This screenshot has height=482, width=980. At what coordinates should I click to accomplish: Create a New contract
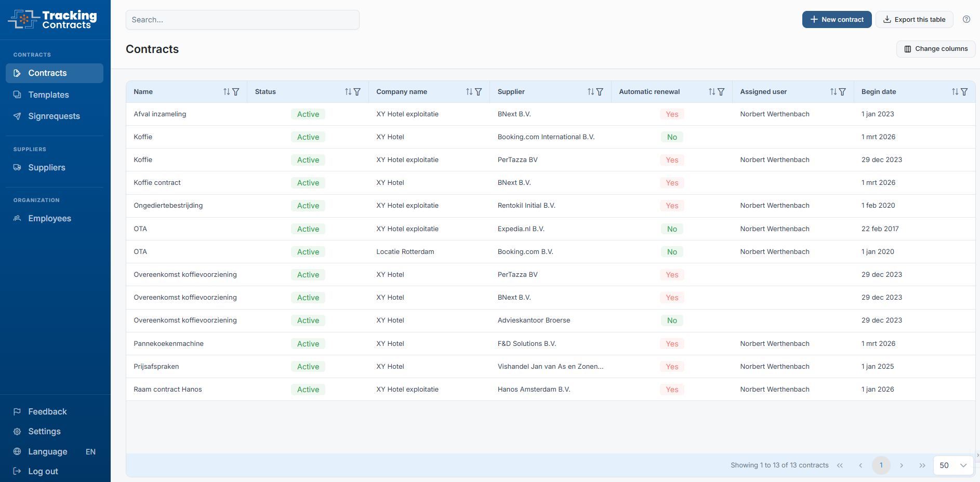[837, 20]
